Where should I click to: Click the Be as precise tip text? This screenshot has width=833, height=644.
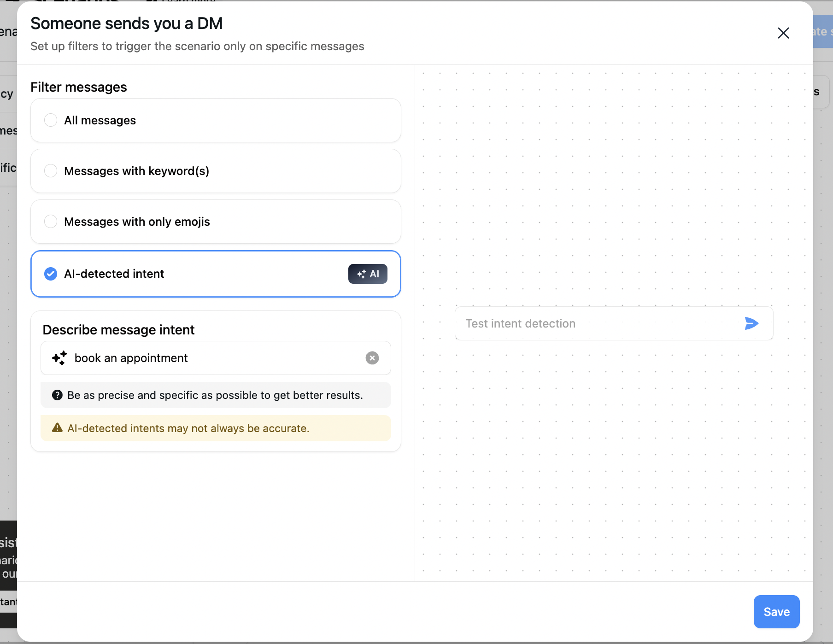pyautogui.click(x=215, y=395)
